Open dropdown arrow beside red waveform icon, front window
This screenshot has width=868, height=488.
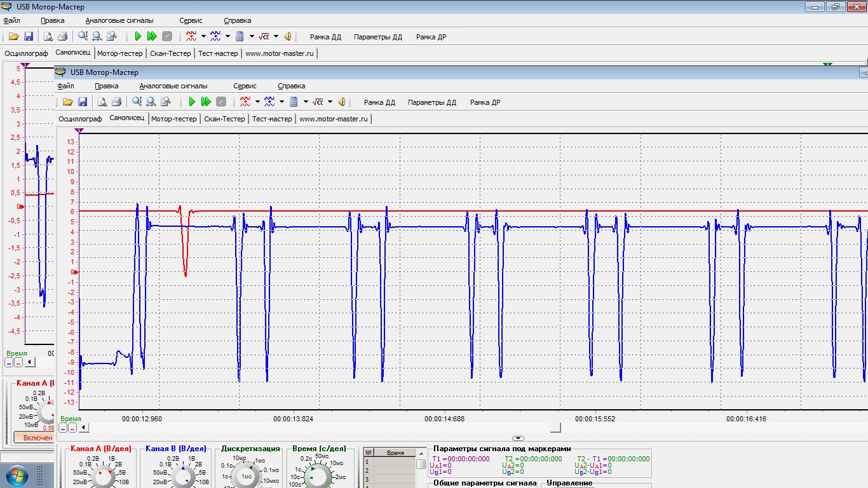[257, 102]
